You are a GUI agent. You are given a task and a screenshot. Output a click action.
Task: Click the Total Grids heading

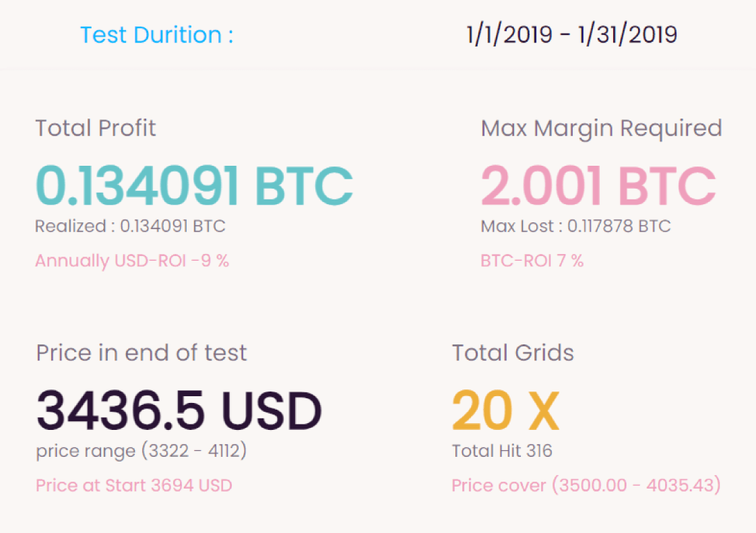pyautogui.click(x=513, y=352)
